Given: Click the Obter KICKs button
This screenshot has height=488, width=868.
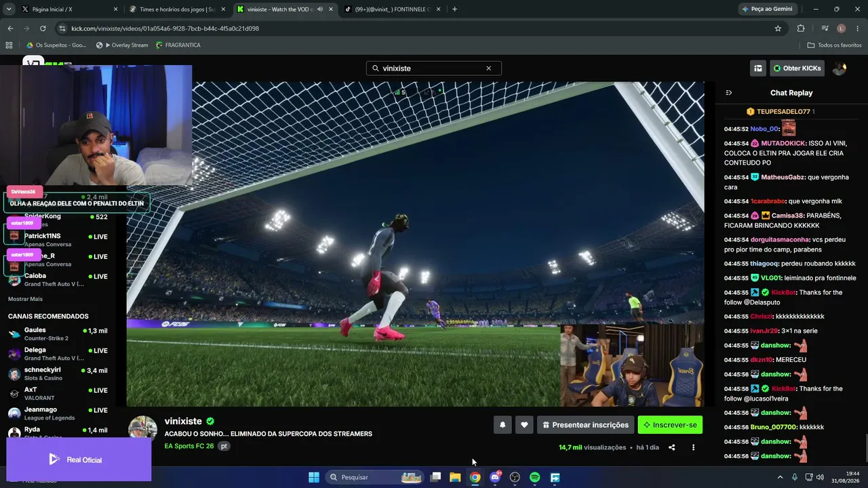Looking at the screenshot, I should pos(797,68).
